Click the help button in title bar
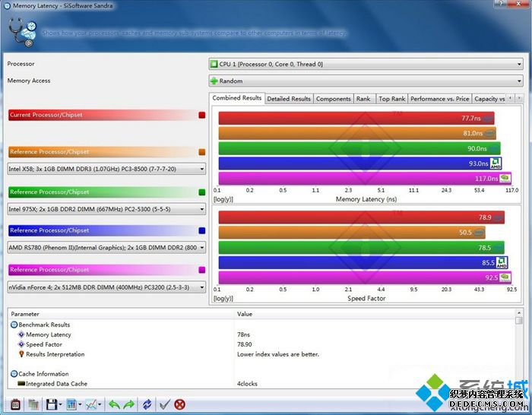532x415 pixels. tap(502, 4)
